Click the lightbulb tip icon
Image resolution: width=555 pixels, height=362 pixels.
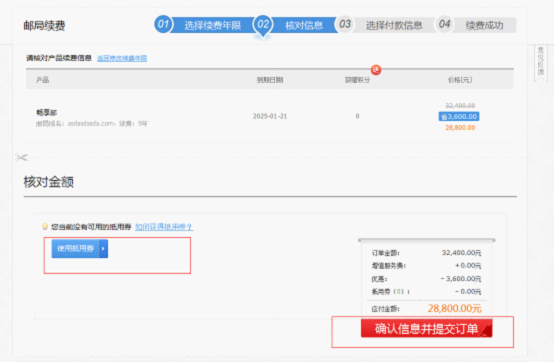click(x=45, y=226)
